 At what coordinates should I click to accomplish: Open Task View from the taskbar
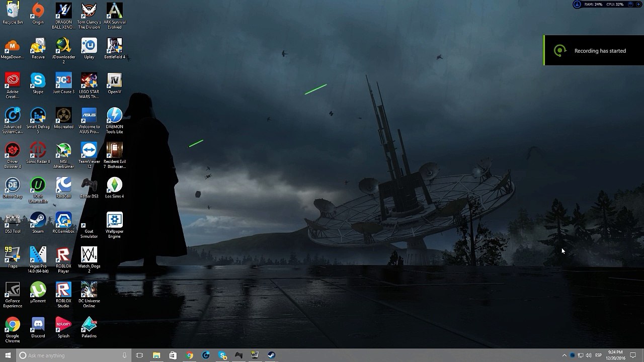tap(139, 355)
